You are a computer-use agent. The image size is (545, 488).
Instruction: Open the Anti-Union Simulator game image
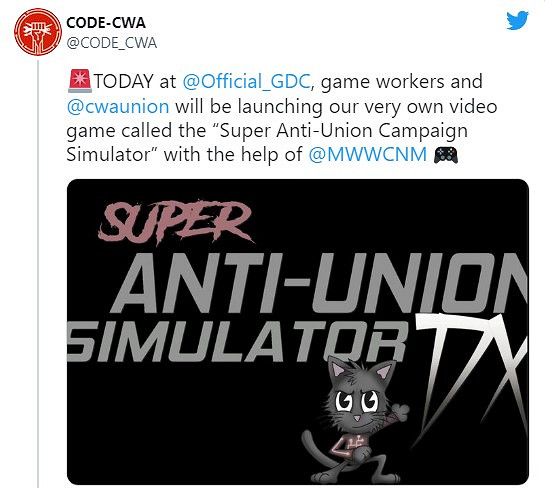[298, 332]
